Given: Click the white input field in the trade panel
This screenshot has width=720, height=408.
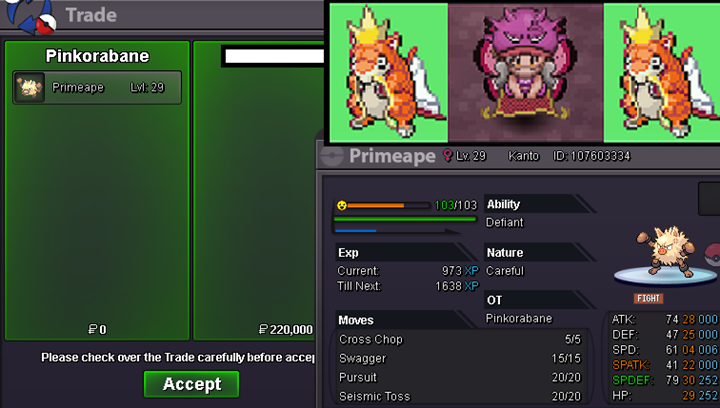Looking at the screenshot, I should pyautogui.click(x=274, y=56).
